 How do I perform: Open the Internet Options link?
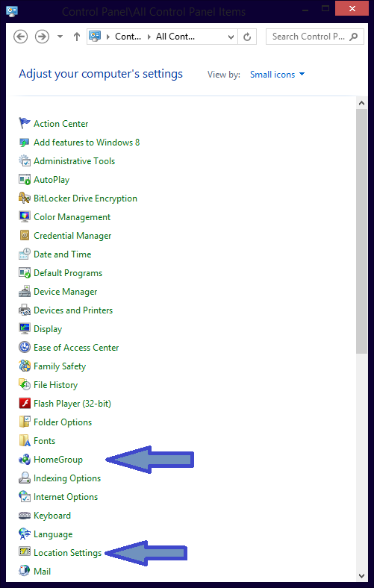[66, 497]
